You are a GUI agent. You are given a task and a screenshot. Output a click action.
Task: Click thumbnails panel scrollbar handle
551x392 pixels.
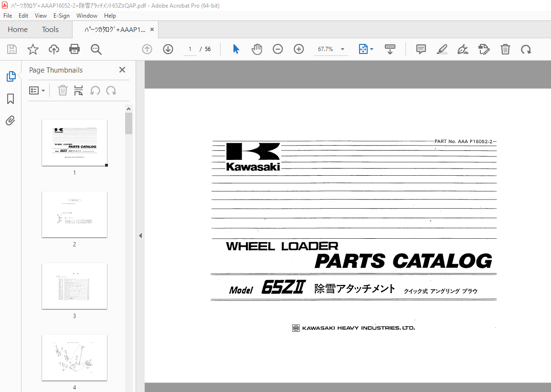128,123
